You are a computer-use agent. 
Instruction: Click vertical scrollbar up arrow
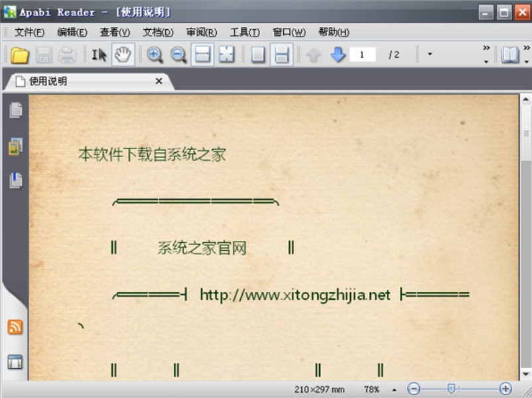point(525,99)
